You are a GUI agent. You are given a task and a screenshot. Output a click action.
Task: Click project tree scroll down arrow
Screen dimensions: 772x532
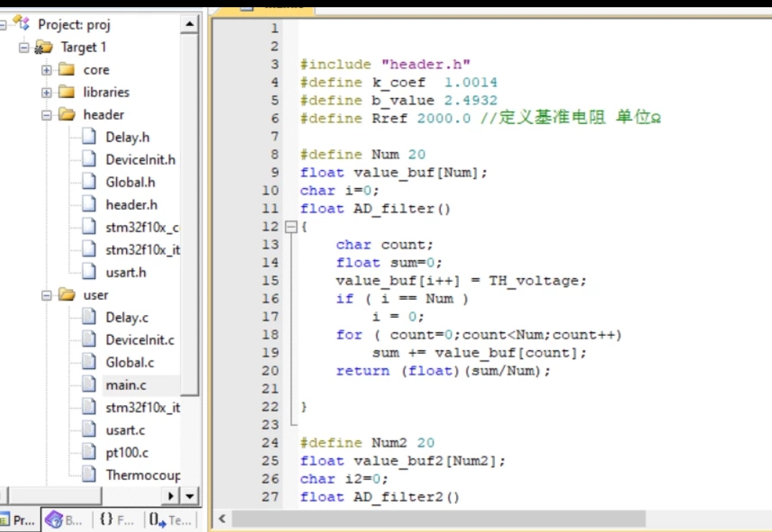click(x=190, y=495)
